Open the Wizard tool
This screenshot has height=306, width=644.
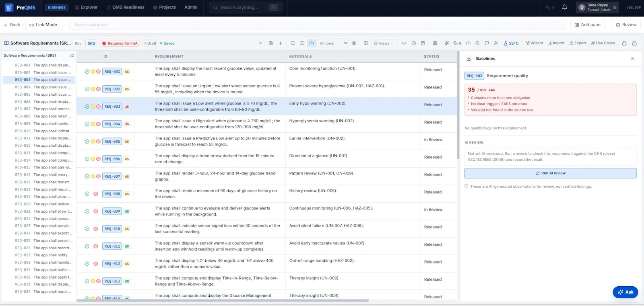pyautogui.click(x=534, y=43)
